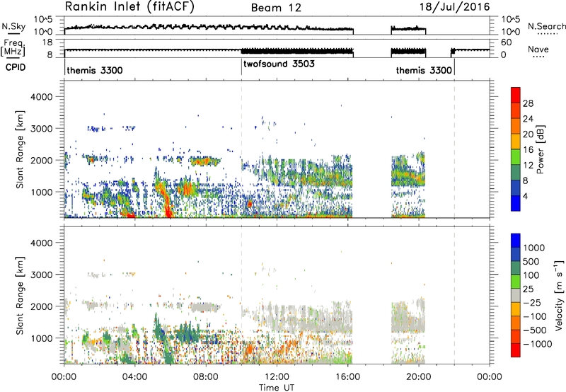Click the CPID tick mark left of "twofsound 3503"
The image size is (566, 392).
point(241,67)
